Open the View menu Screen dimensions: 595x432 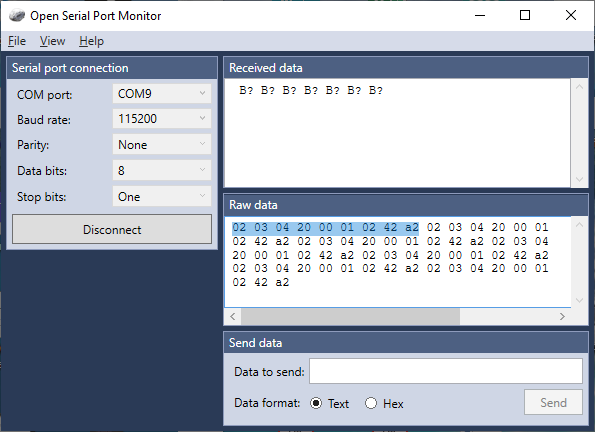(x=52, y=41)
